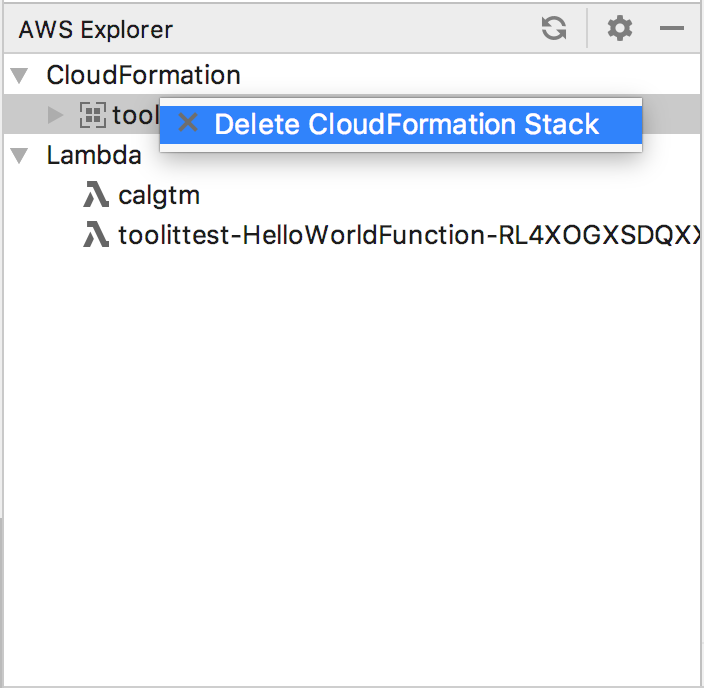Click the lambda icon beside calgtm
This screenshot has width=704, height=688.
click(x=96, y=194)
